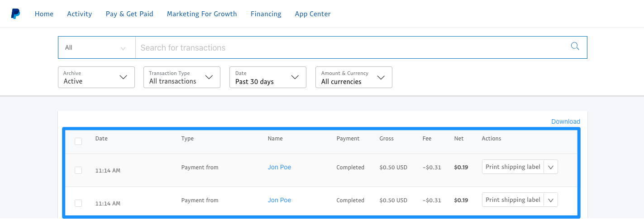This screenshot has height=219, width=644.
Task: Click the Payment column header
Action: pos(348,139)
